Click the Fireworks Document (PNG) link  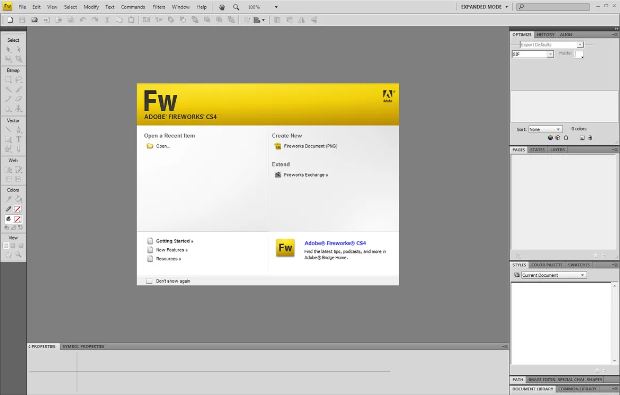(310, 146)
